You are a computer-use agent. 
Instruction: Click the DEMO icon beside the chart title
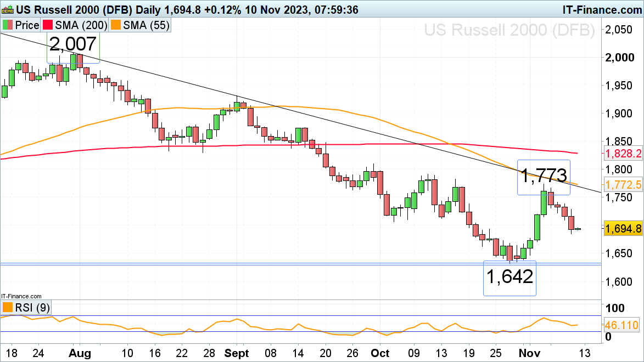(x=8, y=9)
